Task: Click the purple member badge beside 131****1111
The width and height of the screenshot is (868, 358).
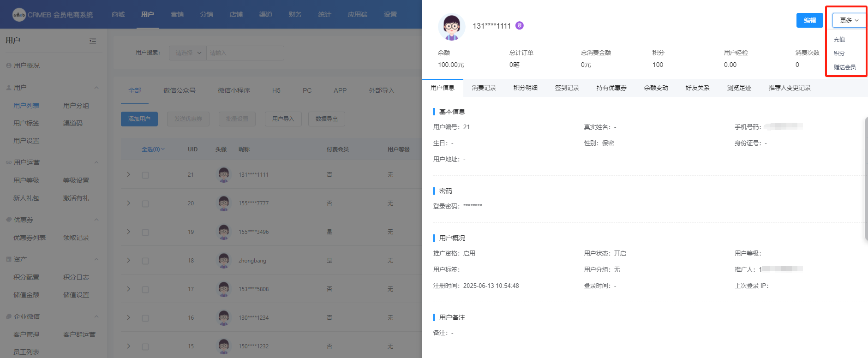Action: click(520, 26)
